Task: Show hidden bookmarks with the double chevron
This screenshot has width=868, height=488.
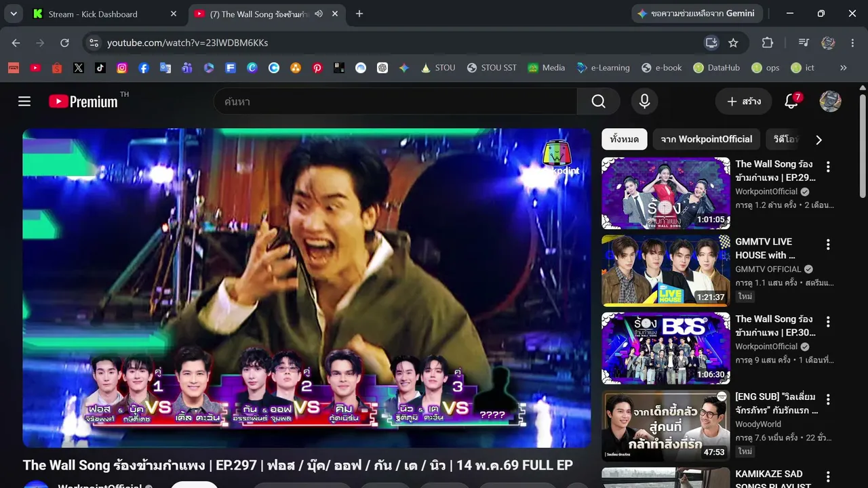Action: [x=844, y=68]
